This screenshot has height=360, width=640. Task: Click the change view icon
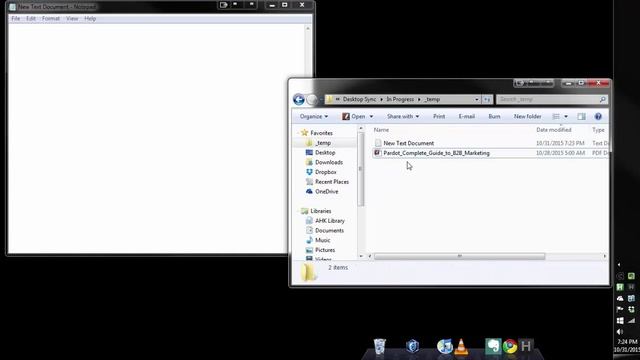coord(556,116)
